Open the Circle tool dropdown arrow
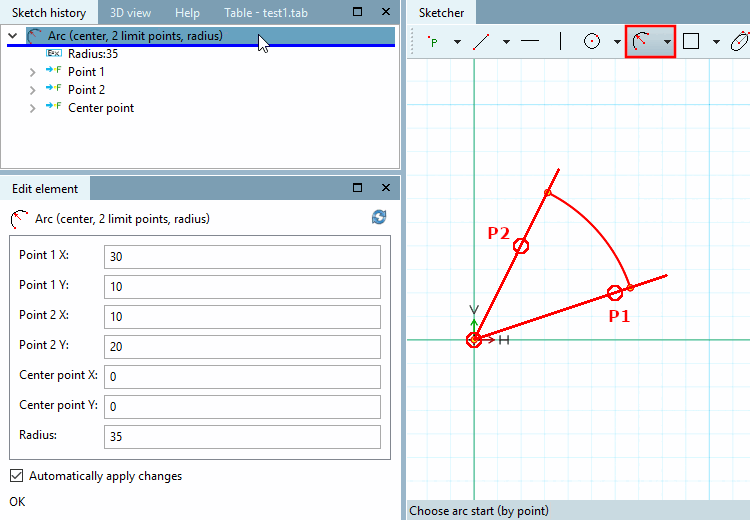 coord(617,42)
